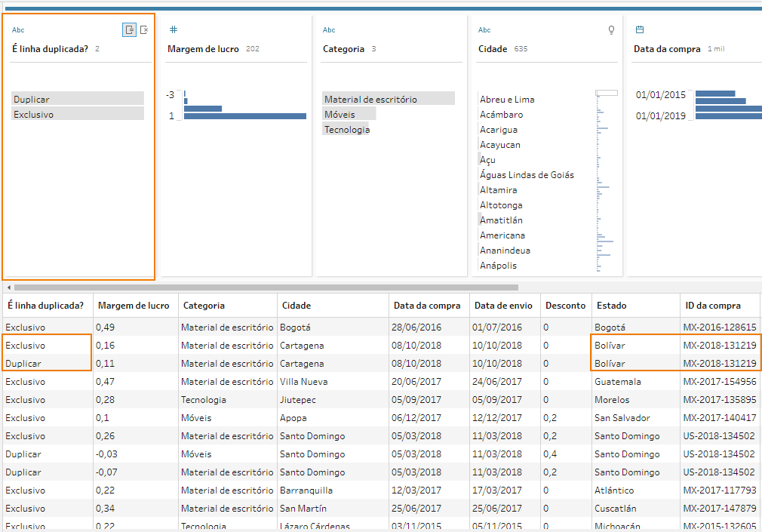Click the Cidade column header in the data grid

click(333, 306)
